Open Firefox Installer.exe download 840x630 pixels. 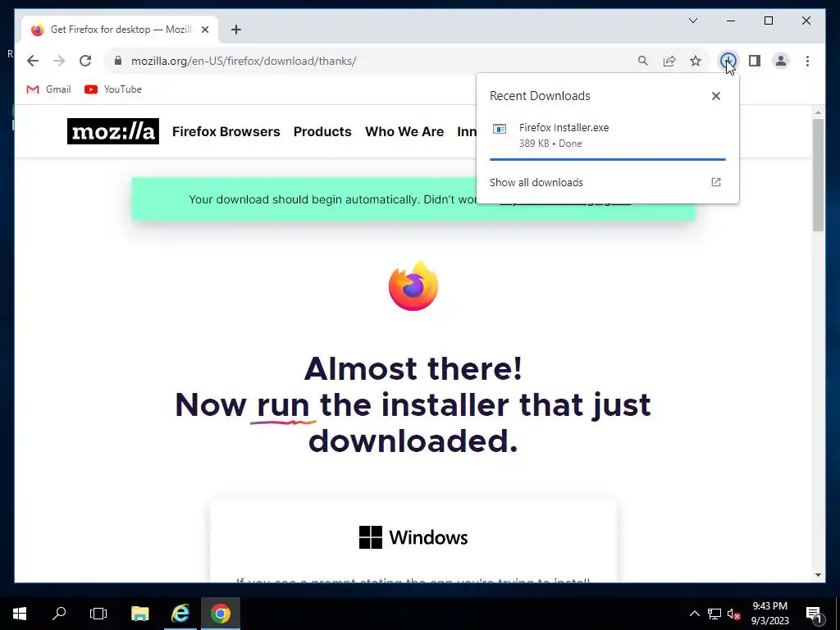608,135
